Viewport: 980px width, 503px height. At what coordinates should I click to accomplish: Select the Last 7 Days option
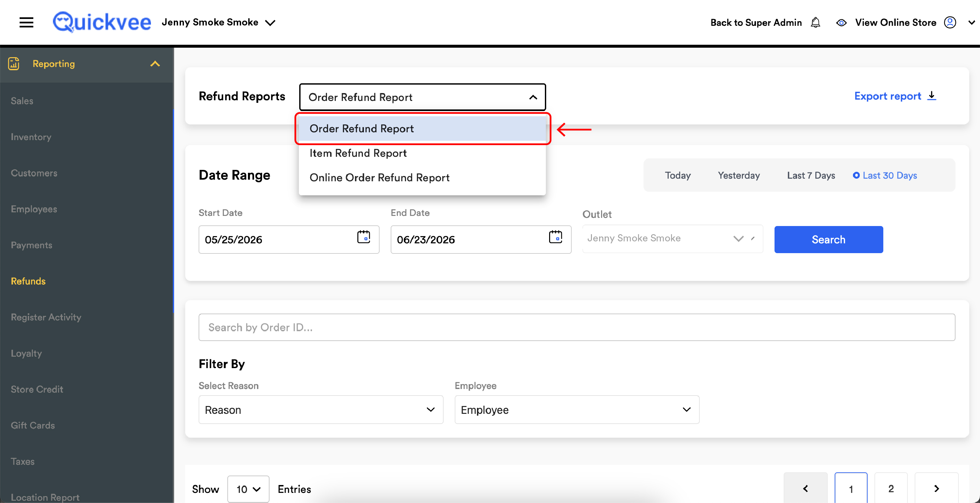[x=811, y=175]
